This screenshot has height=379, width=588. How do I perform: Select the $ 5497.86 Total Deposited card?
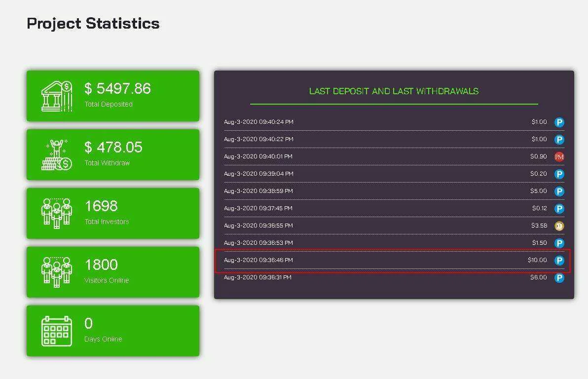click(x=113, y=96)
